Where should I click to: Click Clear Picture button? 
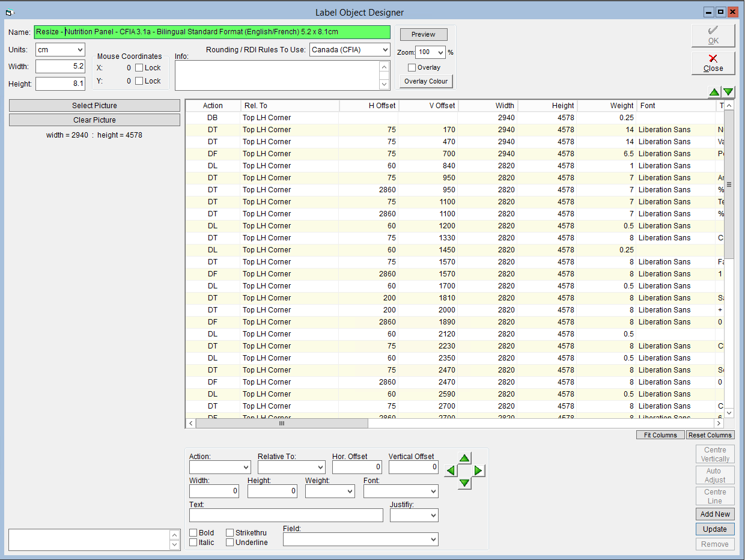coord(94,120)
